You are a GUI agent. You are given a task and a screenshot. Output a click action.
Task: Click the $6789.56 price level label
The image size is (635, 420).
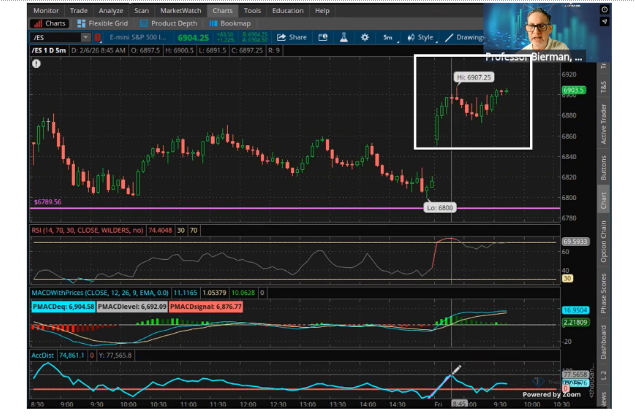[47, 202]
